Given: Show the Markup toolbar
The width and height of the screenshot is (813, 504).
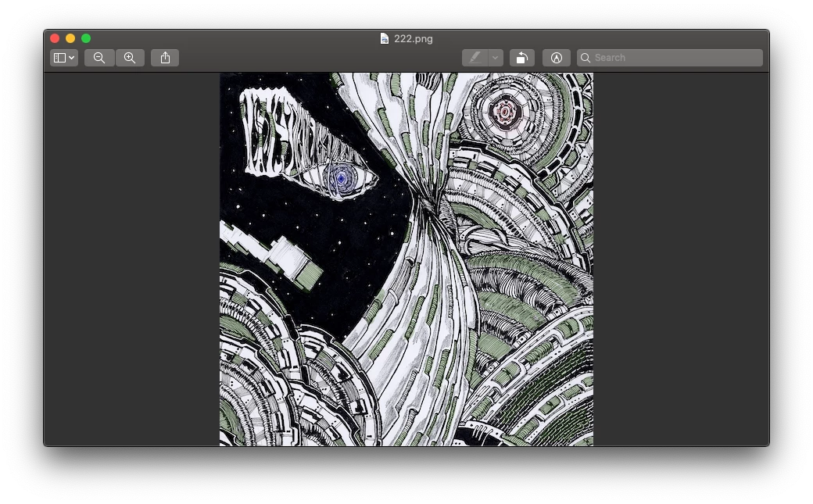Looking at the screenshot, I should [x=557, y=58].
